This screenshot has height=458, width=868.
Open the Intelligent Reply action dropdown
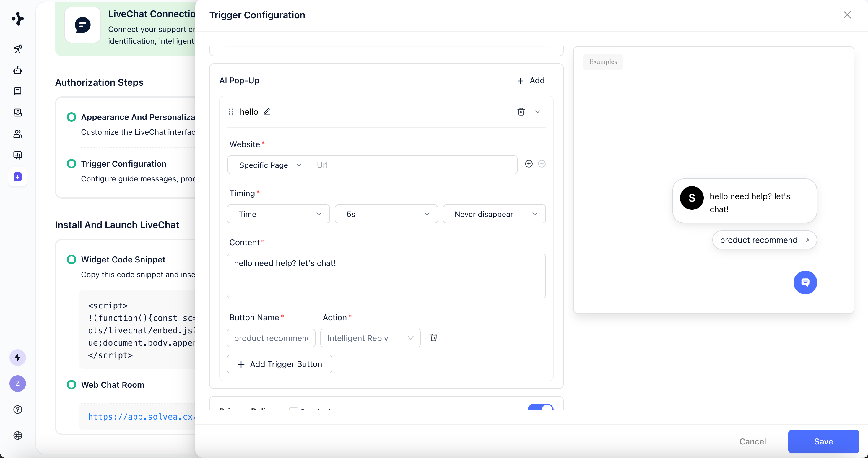click(x=370, y=338)
